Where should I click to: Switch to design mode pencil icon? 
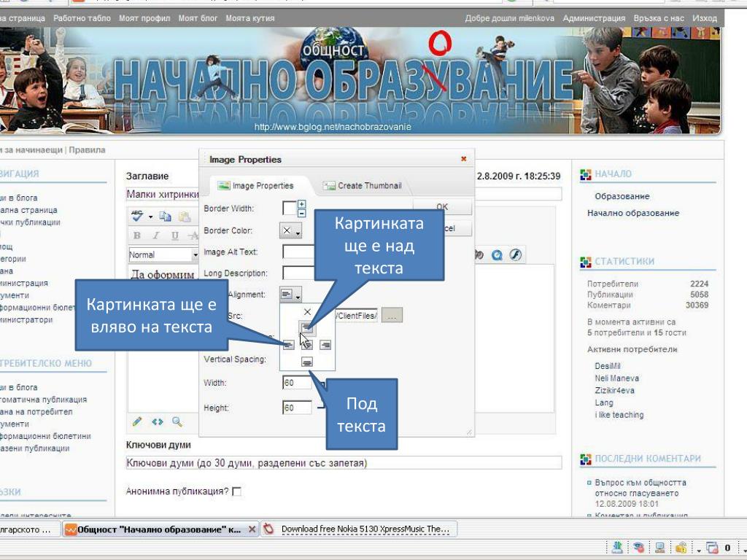(x=137, y=421)
